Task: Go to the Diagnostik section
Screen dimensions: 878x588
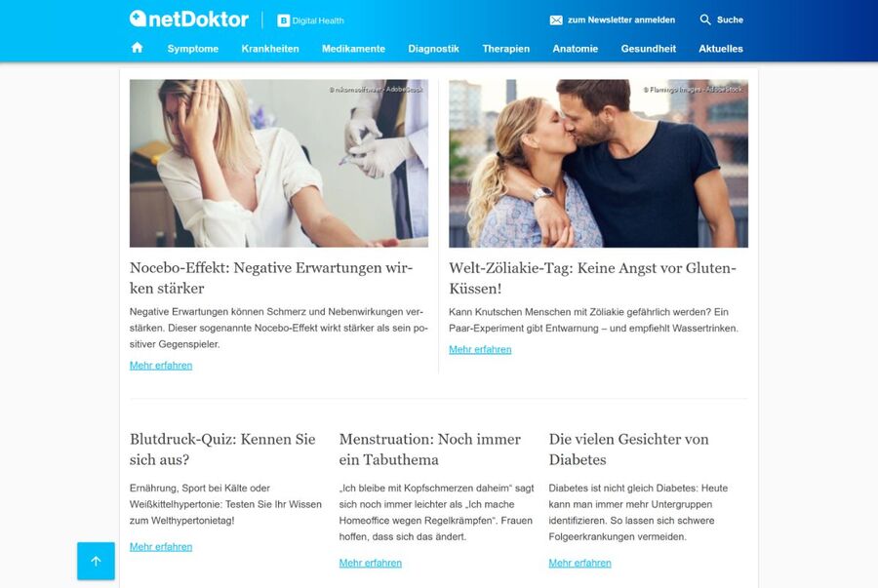Action: (433, 49)
